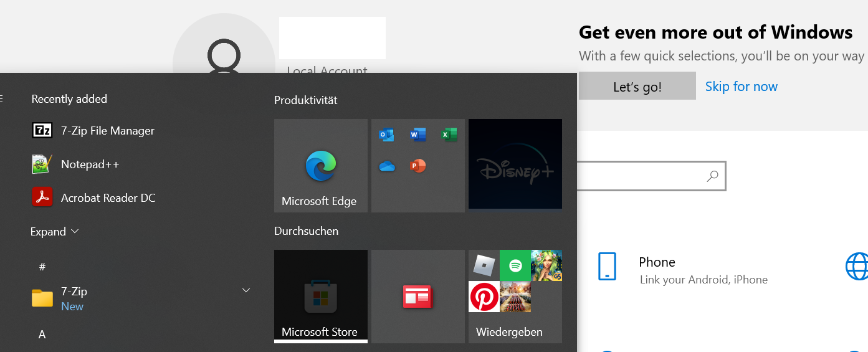Launch Notepad++ from the Start menu
This screenshot has height=352, width=868.
(75, 164)
